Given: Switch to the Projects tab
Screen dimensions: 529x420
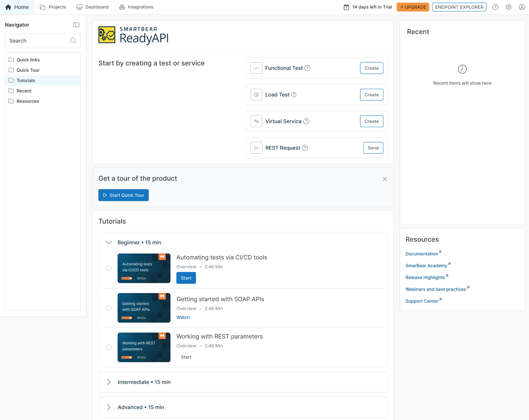Looking at the screenshot, I should coord(53,7).
